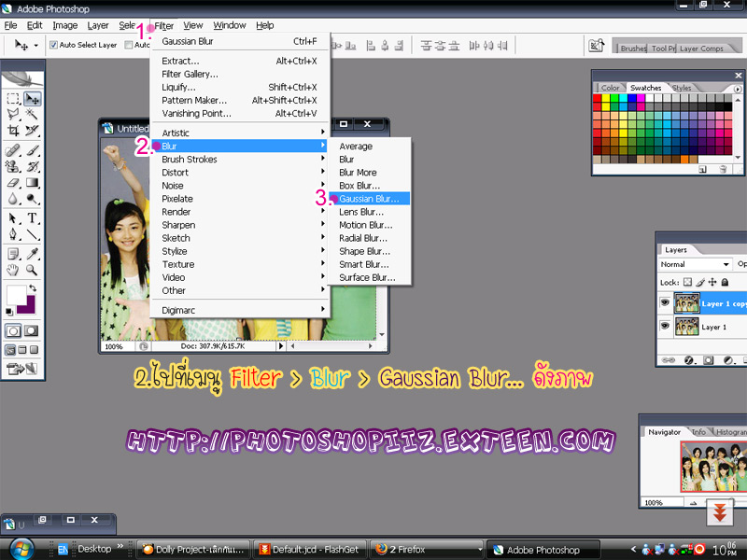Screen dimensions: 747x560
Task: Toggle lock position icon
Action: 712,282
